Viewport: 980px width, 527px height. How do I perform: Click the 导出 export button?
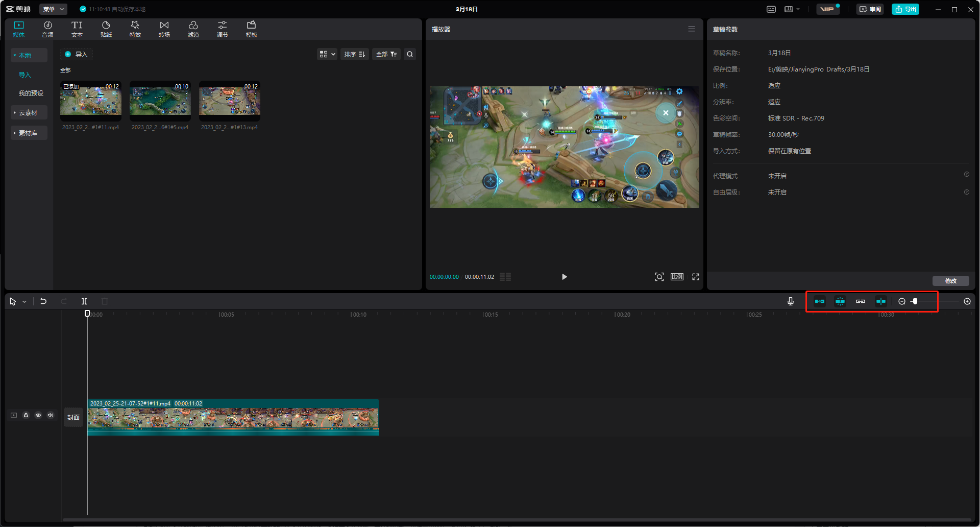[905, 9]
